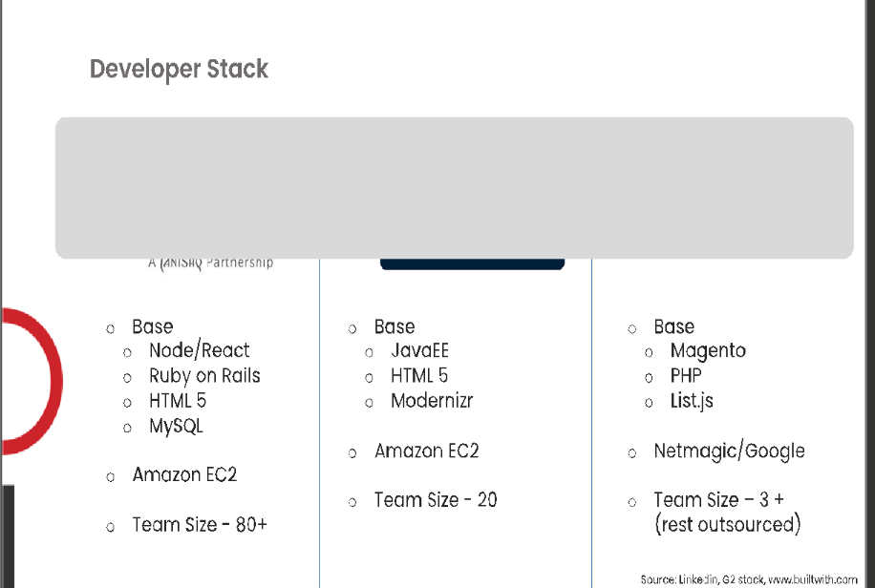Select the Ruby on Rails text
The height and width of the screenshot is (588, 875).
204,375
